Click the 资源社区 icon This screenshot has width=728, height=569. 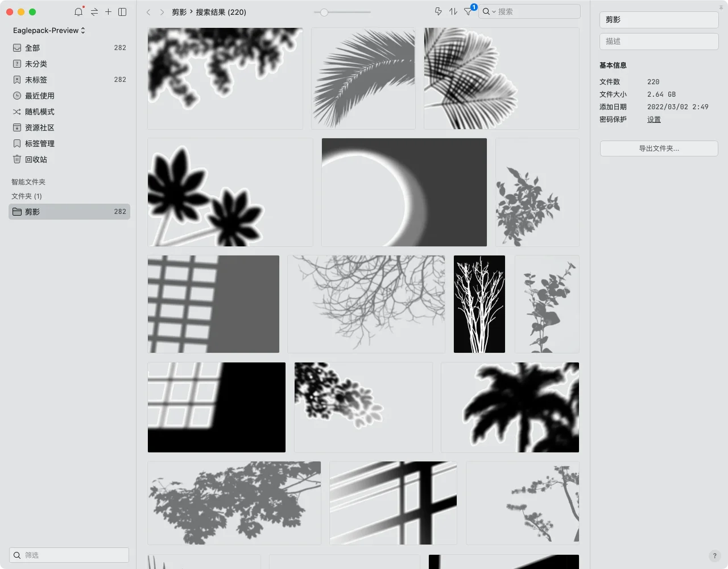click(x=17, y=127)
